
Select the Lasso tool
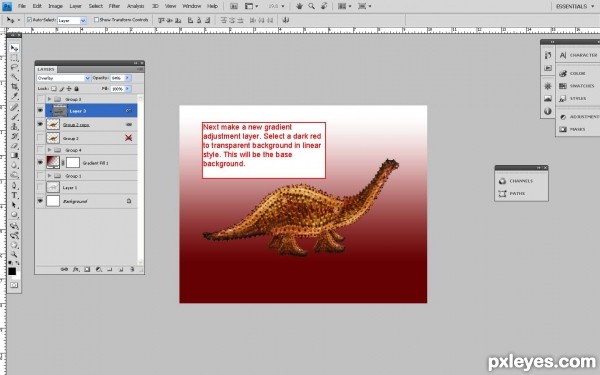(x=14, y=67)
